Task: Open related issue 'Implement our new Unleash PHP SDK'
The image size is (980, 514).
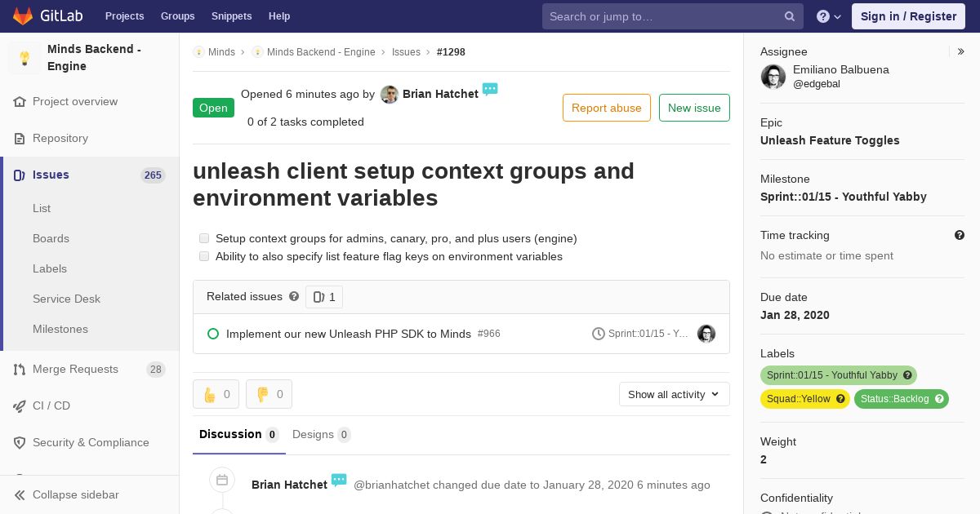Action: (349, 334)
